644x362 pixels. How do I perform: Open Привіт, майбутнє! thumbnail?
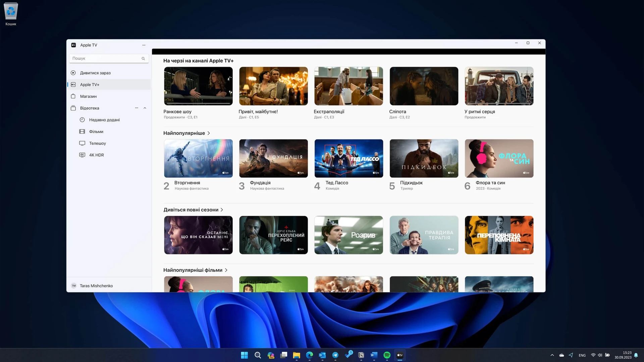273,86
